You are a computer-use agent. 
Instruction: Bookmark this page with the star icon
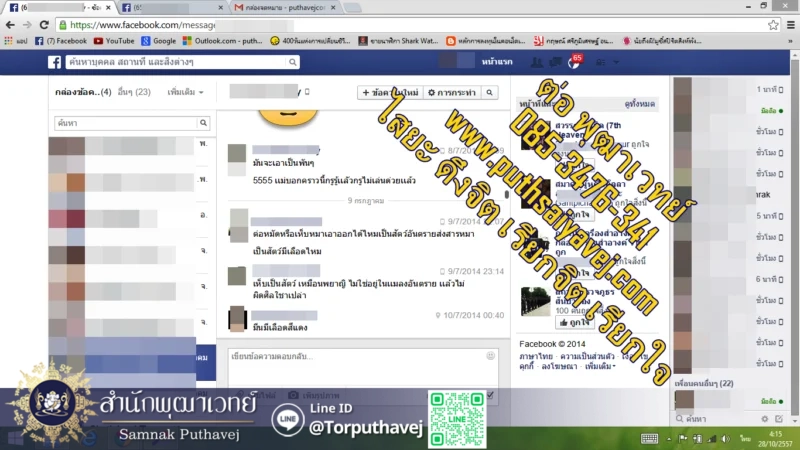click(773, 24)
